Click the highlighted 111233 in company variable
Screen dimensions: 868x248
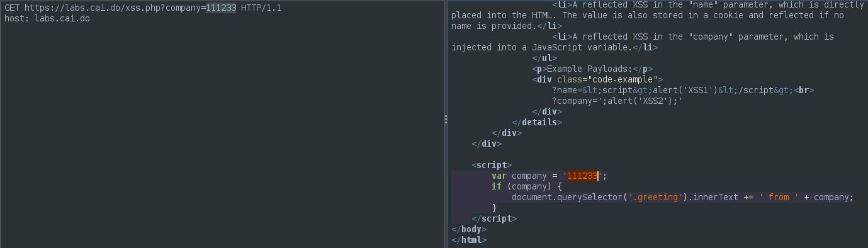(582, 176)
